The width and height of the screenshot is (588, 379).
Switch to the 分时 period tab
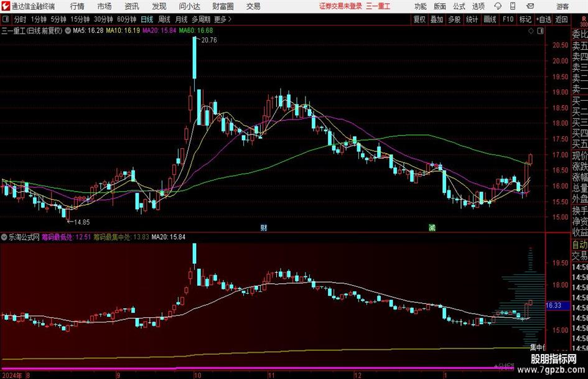(x=21, y=19)
